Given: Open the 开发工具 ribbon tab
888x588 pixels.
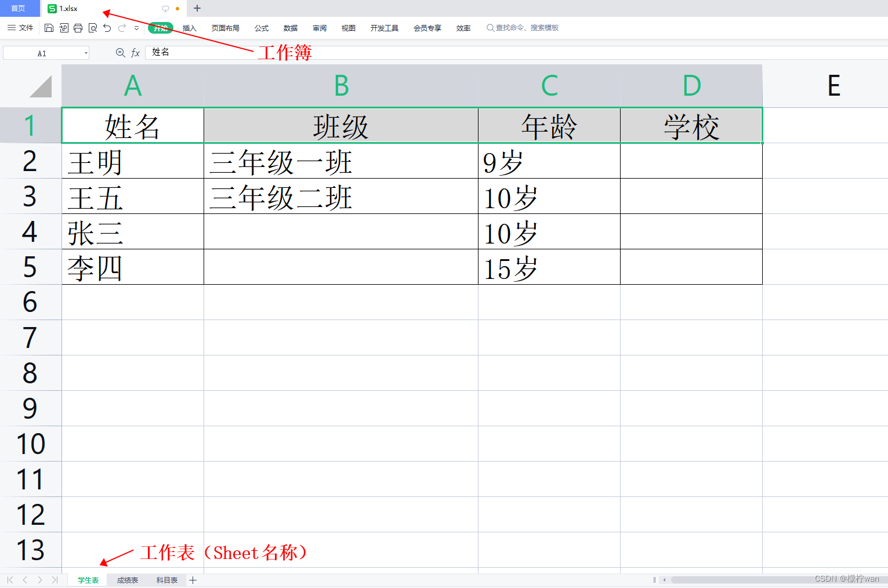Looking at the screenshot, I should 385,28.
